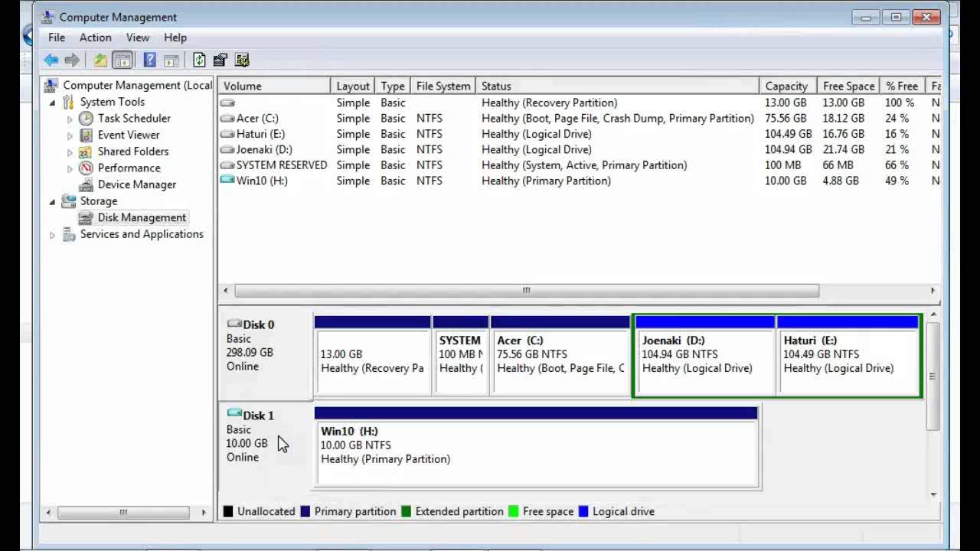The height and width of the screenshot is (551, 980).
Task: Click the Acer (C:) volume drive icon
Action: [x=227, y=119]
